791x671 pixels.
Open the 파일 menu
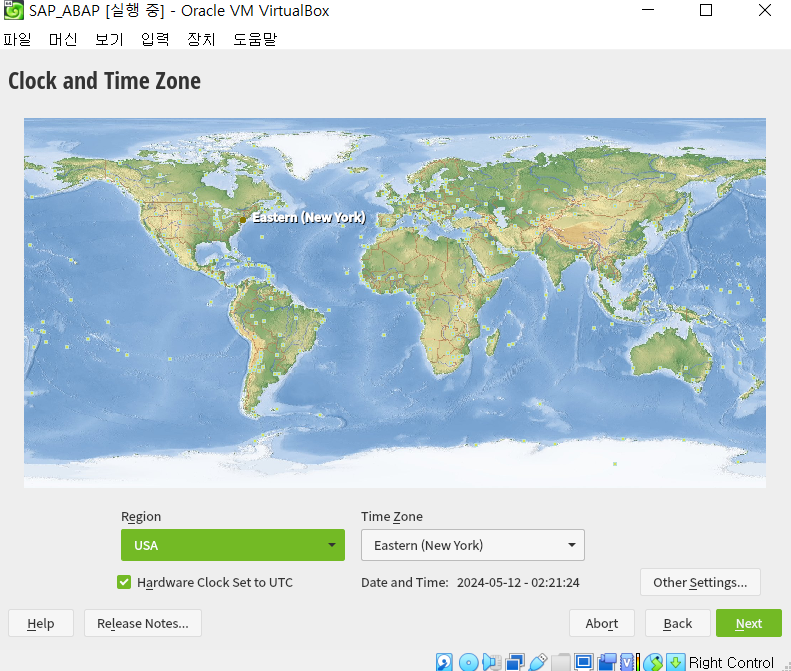[17, 39]
